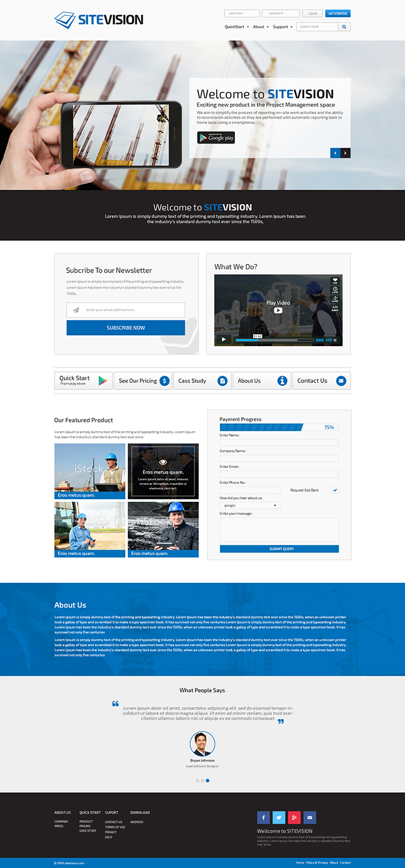405x868 pixels.
Task: Click the video fullscreen icon
Action: pyautogui.click(x=336, y=340)
